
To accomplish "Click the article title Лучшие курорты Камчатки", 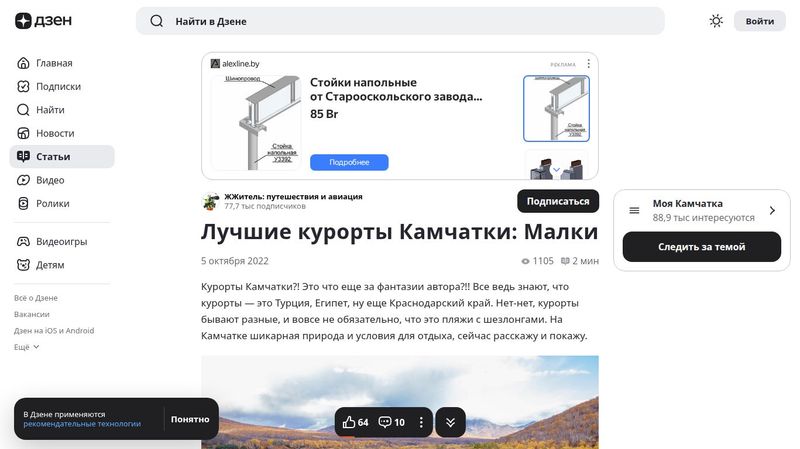I will [399, 231].
